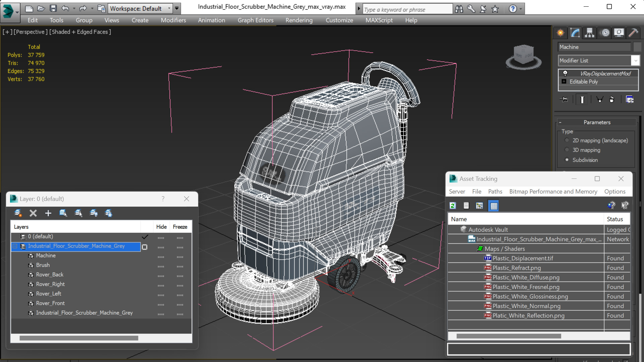Open the Undo history dropdown arrow
This screenshot has height=362, width=644.
(74, 8)
